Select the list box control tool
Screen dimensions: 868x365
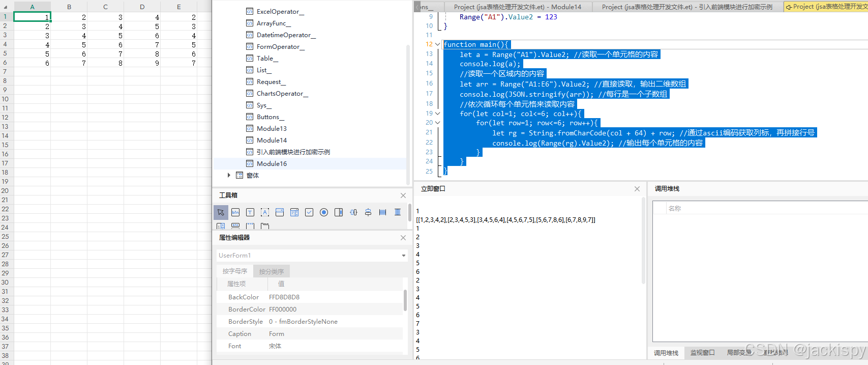pyautogui.click(x=294, y=212)
